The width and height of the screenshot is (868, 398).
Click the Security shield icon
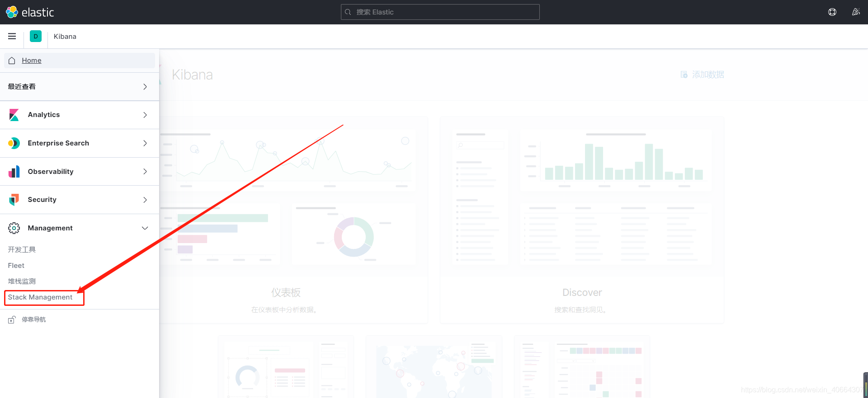click(x=14, y=200)
